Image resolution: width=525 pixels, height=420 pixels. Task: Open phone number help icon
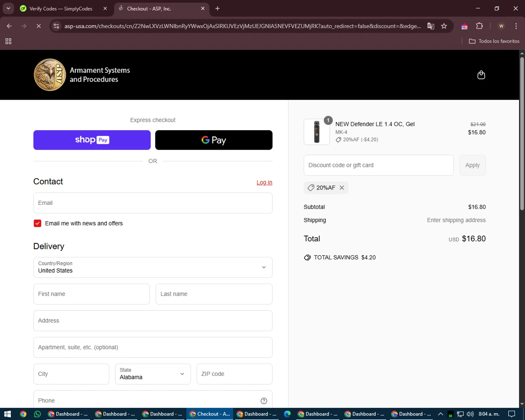[x=264, y=401]
